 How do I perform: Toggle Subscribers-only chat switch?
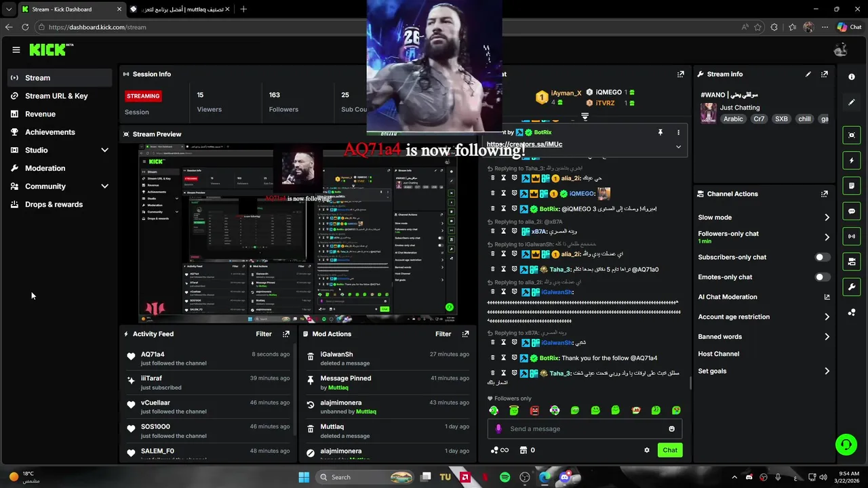pos(822,258)
